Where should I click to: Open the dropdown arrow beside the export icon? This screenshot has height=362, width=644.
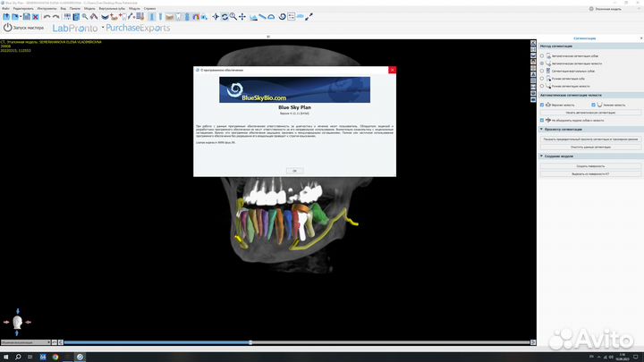(x=21, y=17)
